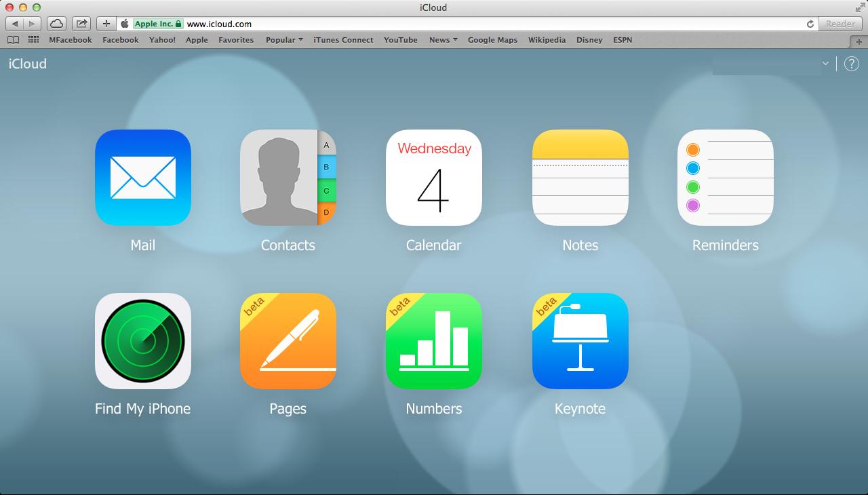
Task: Click the Keynote label text
Action: click(x=580, y=409)
